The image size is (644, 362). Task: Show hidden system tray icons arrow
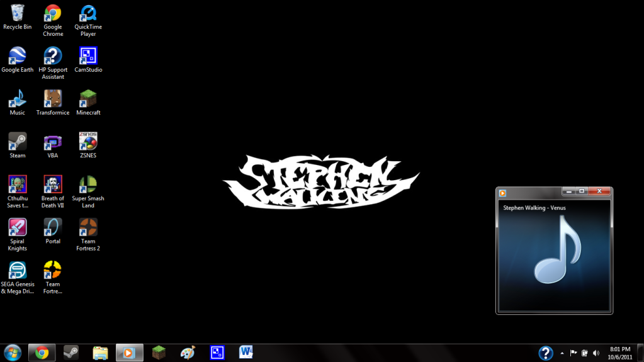pos(562,353)
